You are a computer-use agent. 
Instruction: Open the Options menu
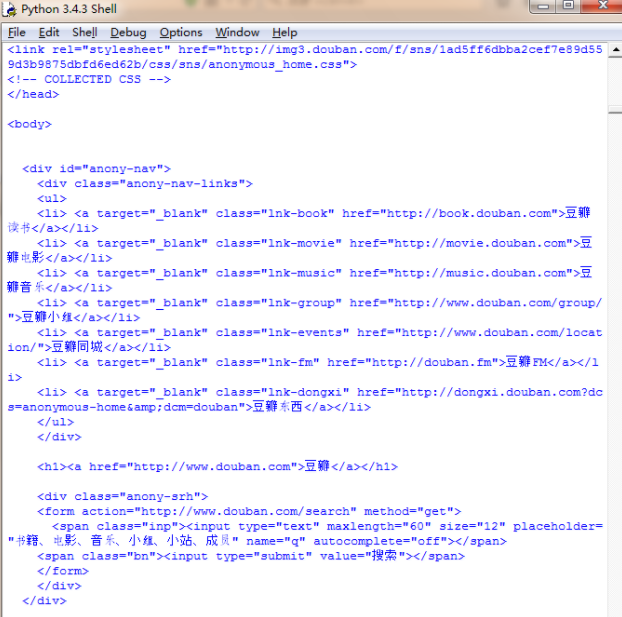tap(181, 33)
